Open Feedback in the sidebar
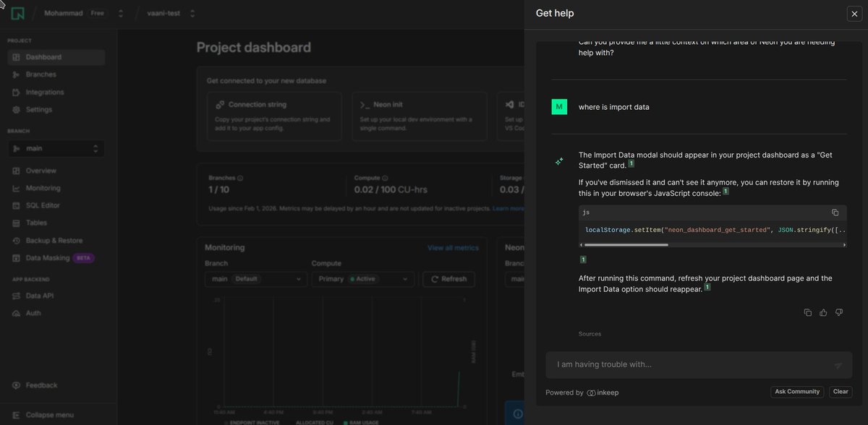The image size is (868, 425). tap(56, 385)
